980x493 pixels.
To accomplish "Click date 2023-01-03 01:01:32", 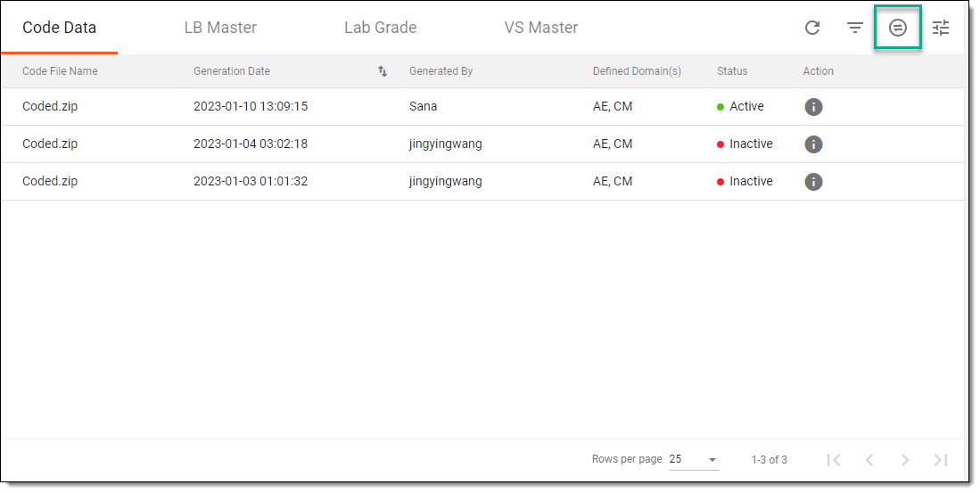I will coord(251,181).
